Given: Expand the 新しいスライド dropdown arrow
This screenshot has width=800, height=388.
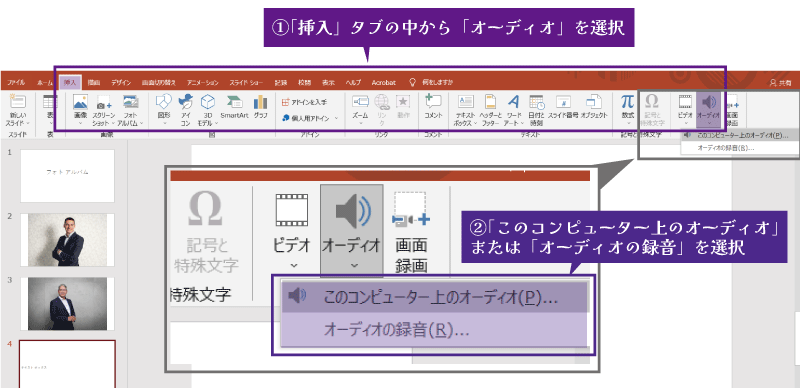Looking at the screenshot, I should (x=28, y=124).
